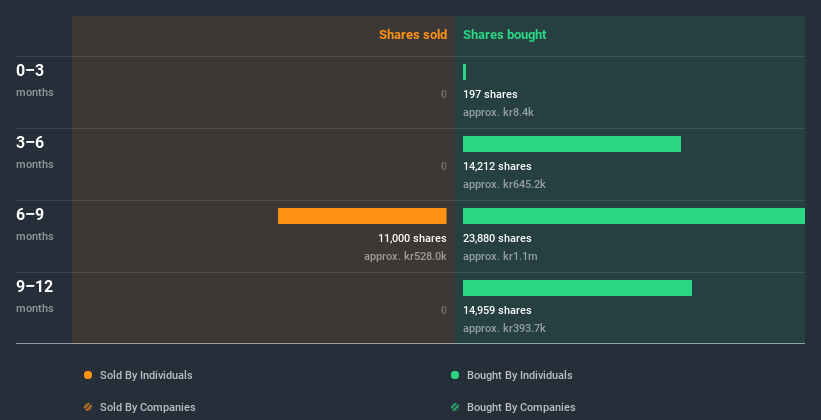Click the sold zero in the 3–6 months row

(x=444, y=167)
